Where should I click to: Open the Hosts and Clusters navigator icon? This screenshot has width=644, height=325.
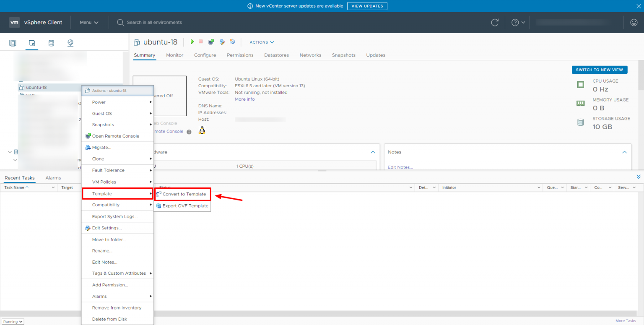(x=13, y=43)
